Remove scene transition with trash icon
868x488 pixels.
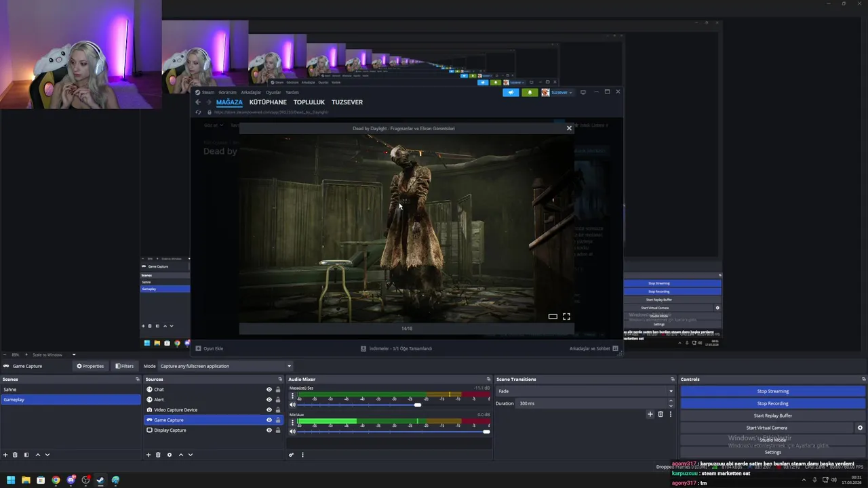coord(660,414)
